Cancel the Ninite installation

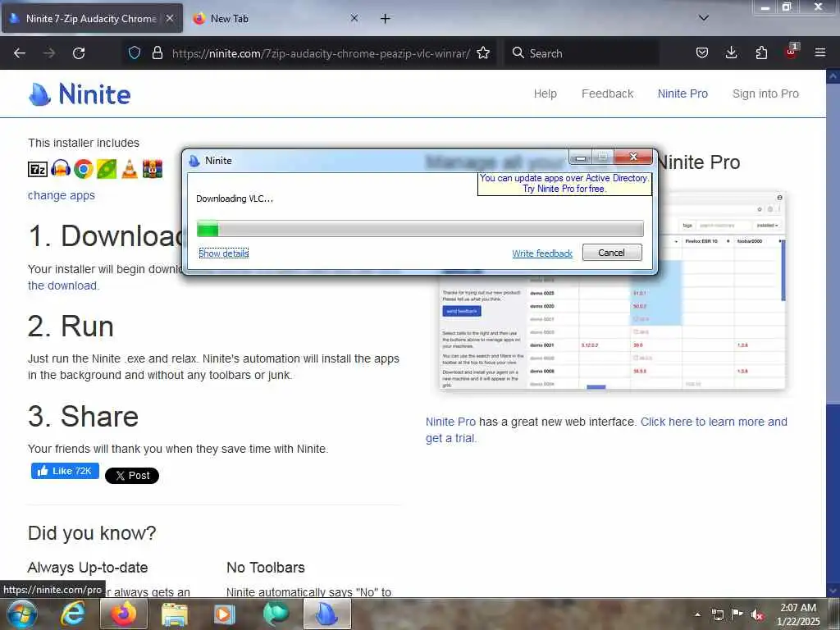[x=612, y=253]
